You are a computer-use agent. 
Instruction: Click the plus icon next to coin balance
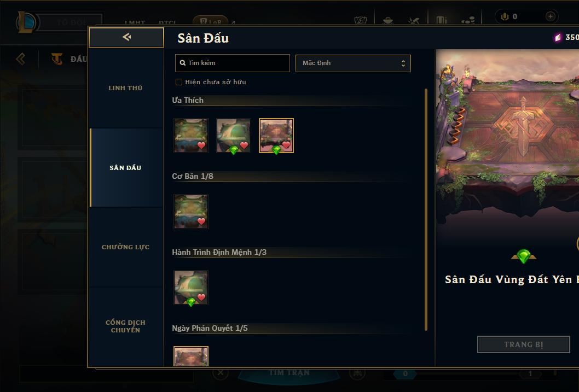[x=550, y=16]
